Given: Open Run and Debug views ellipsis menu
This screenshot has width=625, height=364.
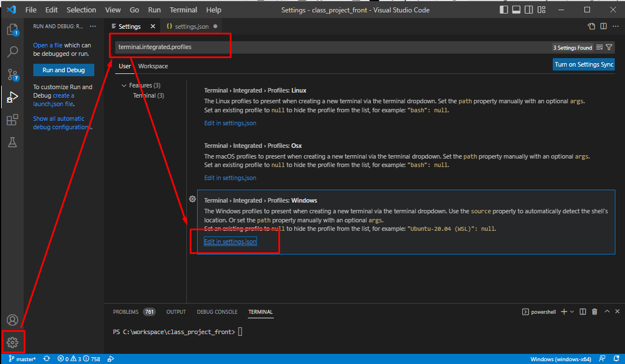Looking at the screenshot, I should (93, 27).
